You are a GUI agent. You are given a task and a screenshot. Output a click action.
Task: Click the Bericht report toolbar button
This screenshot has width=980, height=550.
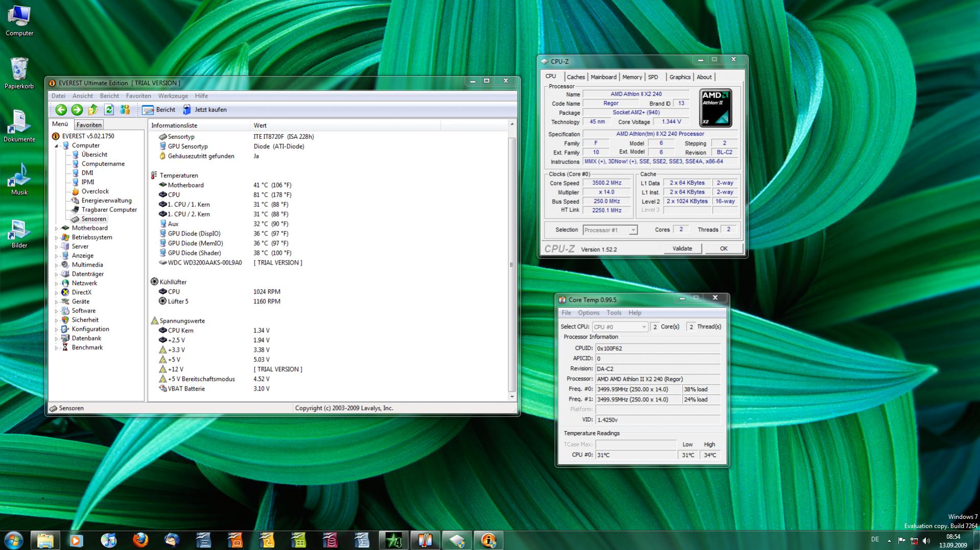pos(159,110)
